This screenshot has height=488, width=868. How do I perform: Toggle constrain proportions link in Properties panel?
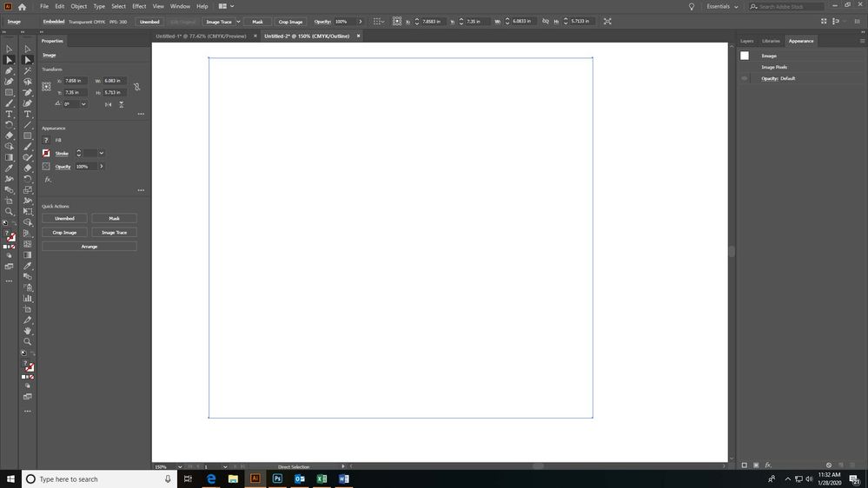point(136,86)
